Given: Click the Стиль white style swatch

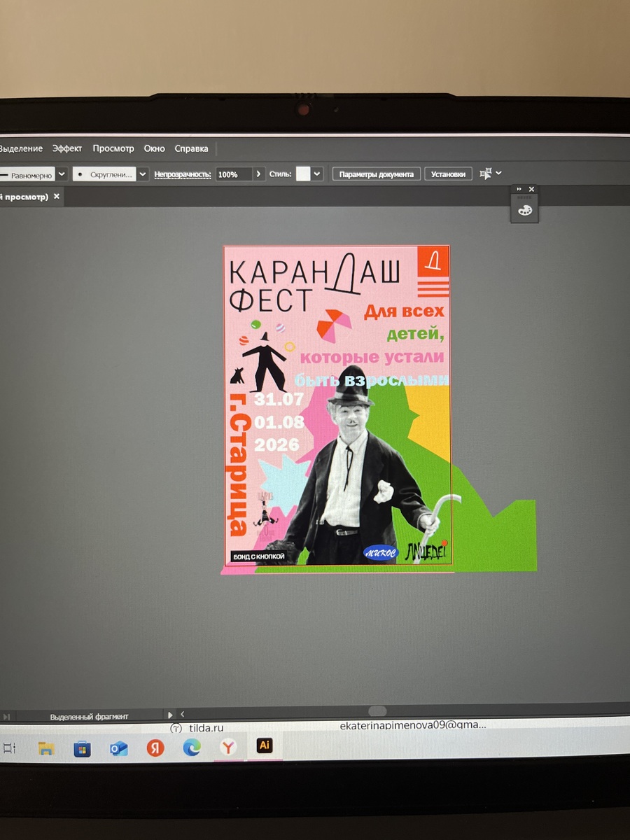Looking at the screenshot, I should click(x=303, y=174).
